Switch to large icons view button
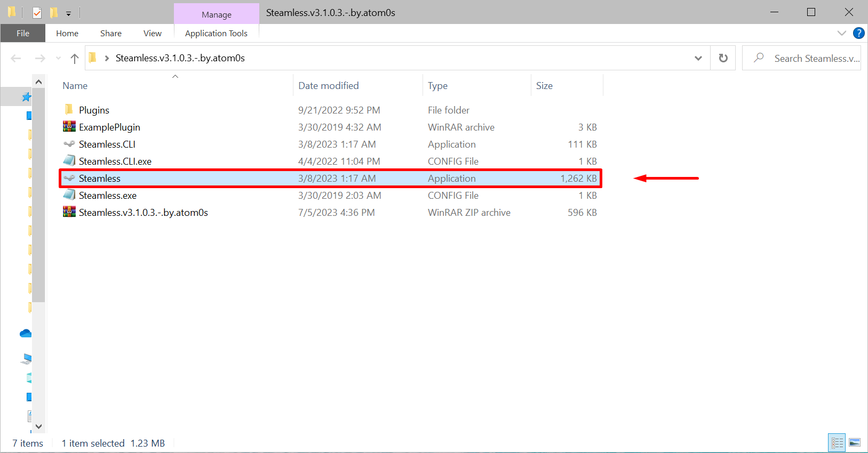This screenshot has height=453, width=868. pyautogui.click(x=855, y=442)
